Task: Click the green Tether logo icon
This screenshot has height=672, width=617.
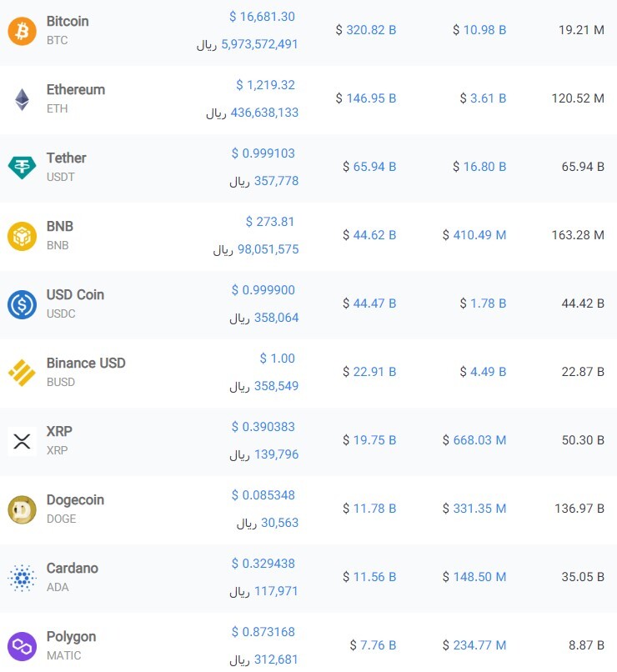Action: [x=22, y=168]
